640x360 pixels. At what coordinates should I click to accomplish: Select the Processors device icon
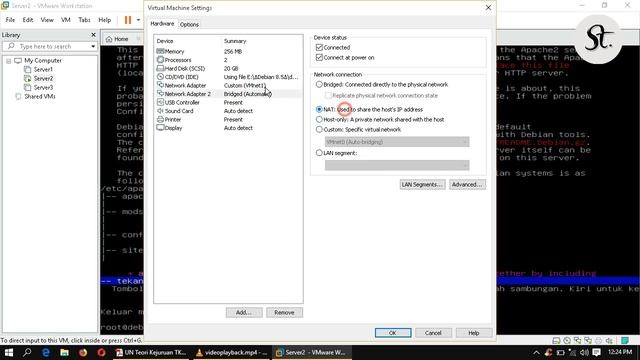(160, 60)
